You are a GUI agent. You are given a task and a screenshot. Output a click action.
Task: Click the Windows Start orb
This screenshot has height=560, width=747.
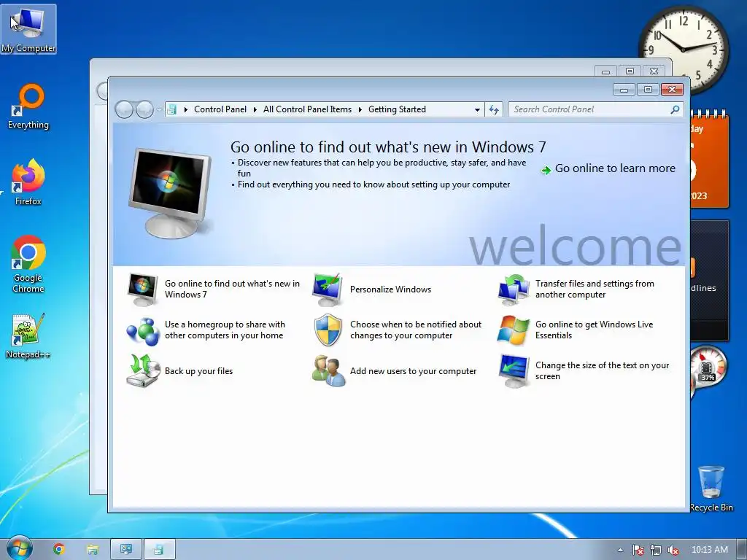click(20, 548)
